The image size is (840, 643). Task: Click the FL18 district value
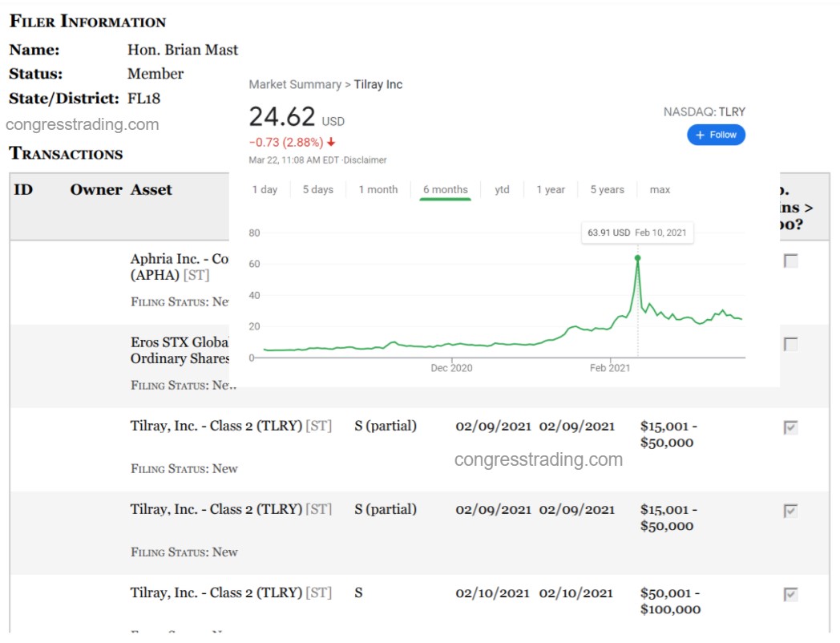coord(143,99)
